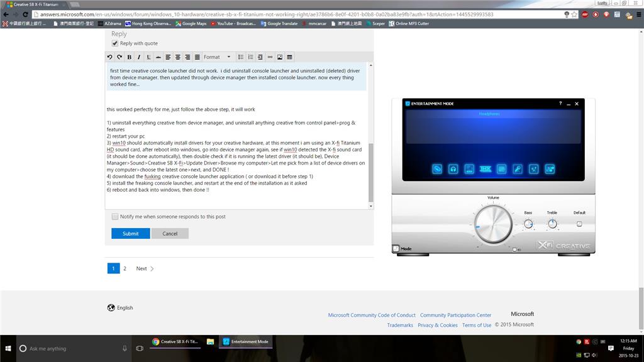Undo the last edit in reply editor
Screen dimensions: 644x362
(109, 57)
